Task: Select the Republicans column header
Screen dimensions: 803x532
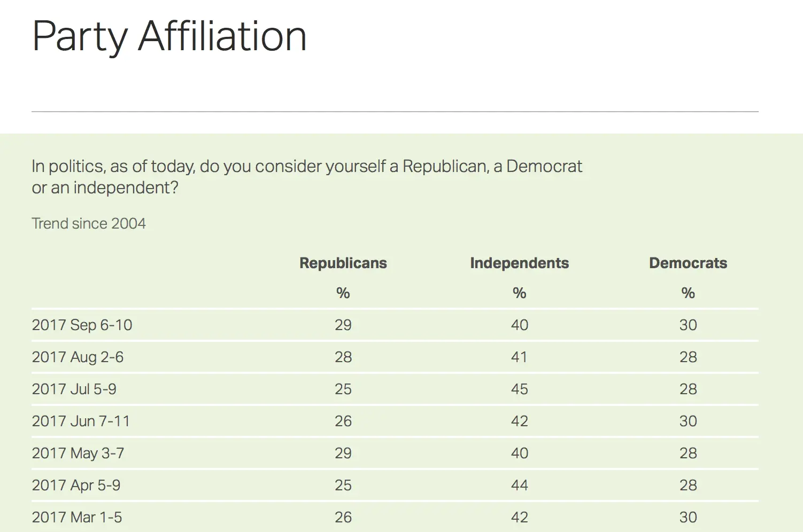Action: click(343, 263)
